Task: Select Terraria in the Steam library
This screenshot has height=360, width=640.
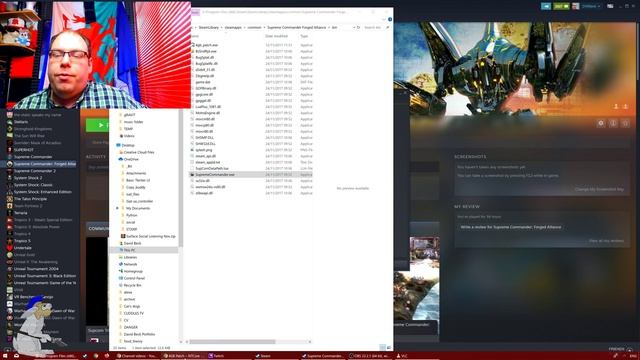Action: click(x=20, y=213)
